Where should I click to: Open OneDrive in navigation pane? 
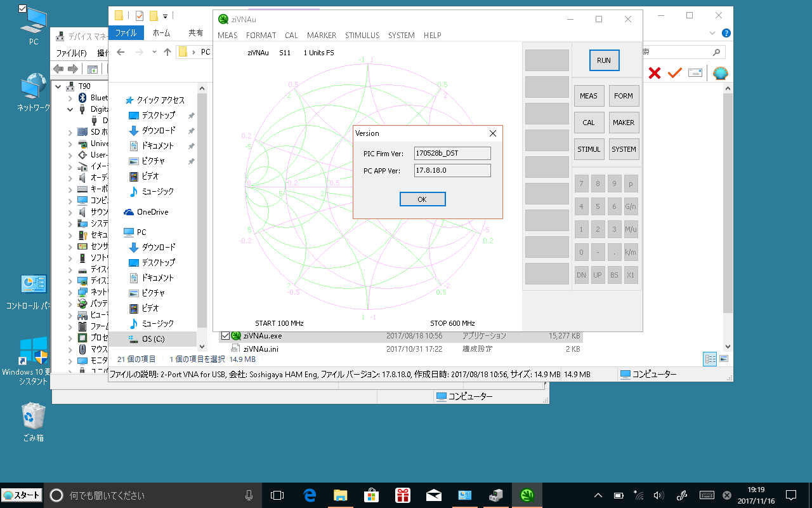tap(147, 212)
